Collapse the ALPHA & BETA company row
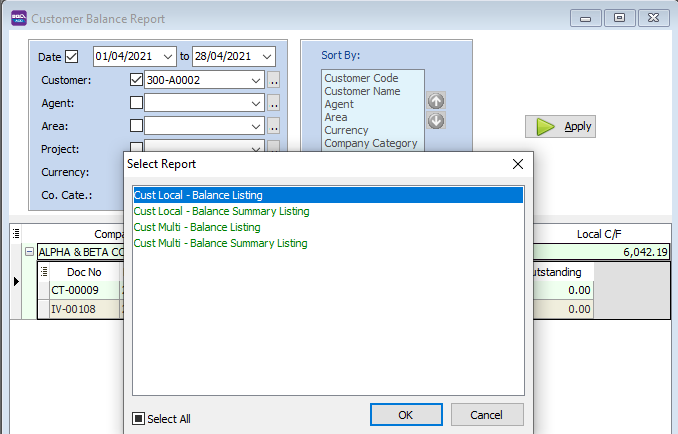 pos(29,252)
